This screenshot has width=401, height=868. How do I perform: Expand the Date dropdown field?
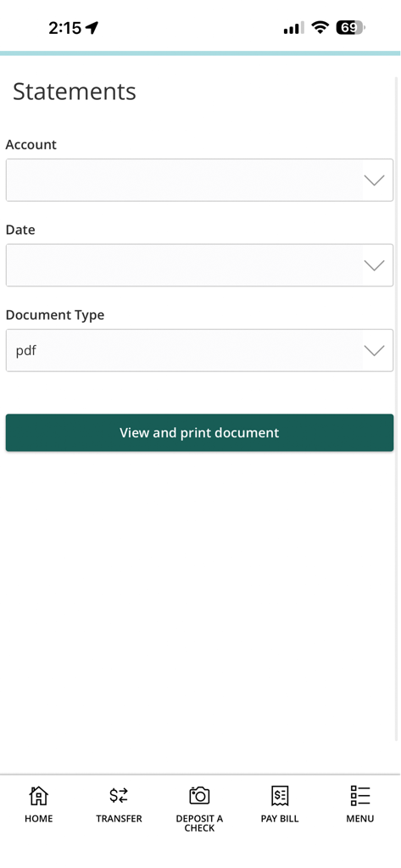[199, 265]
